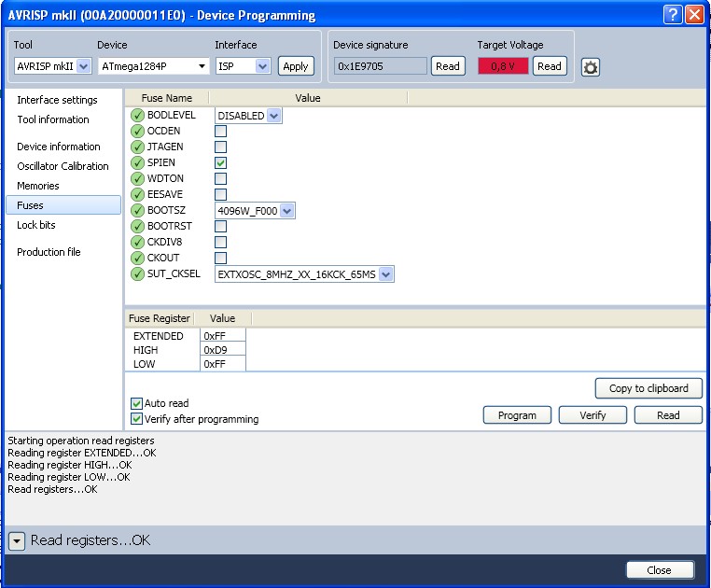711x588 pixels.
Task: Click the BOOTRST green status check icon
Action: 137,227
